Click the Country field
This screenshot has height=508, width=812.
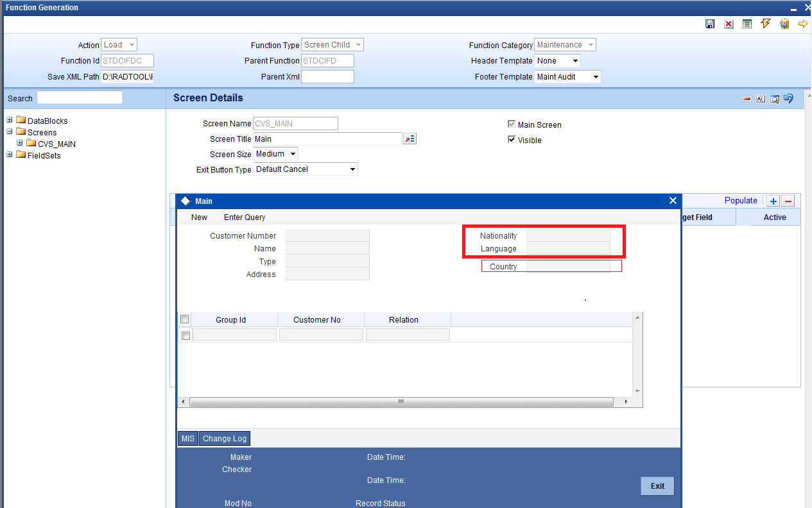(x=568, y=266)
